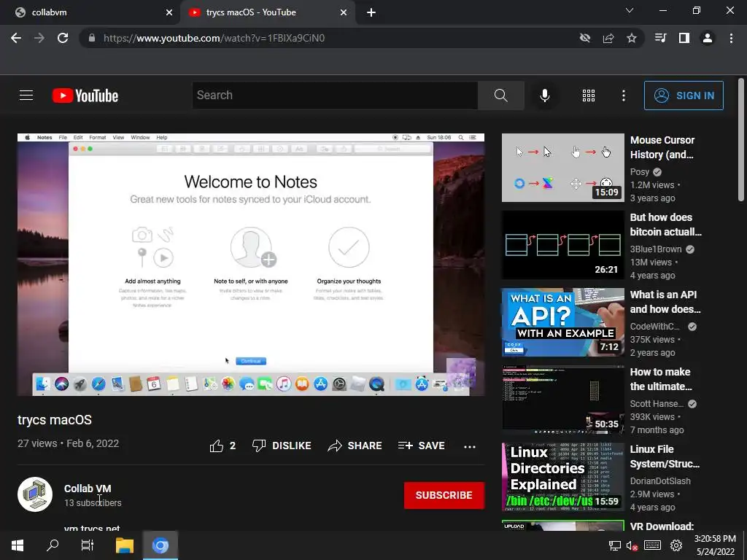Click the 27 views Feb 6, 2022 text
747x560 pixels.
click(68, 443)
